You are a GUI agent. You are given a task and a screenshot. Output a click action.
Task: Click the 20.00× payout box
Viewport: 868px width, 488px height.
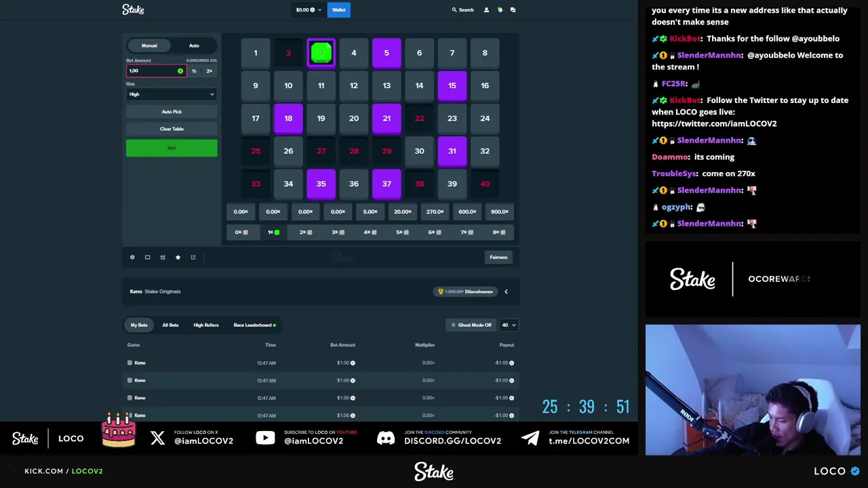pos(403,212)
